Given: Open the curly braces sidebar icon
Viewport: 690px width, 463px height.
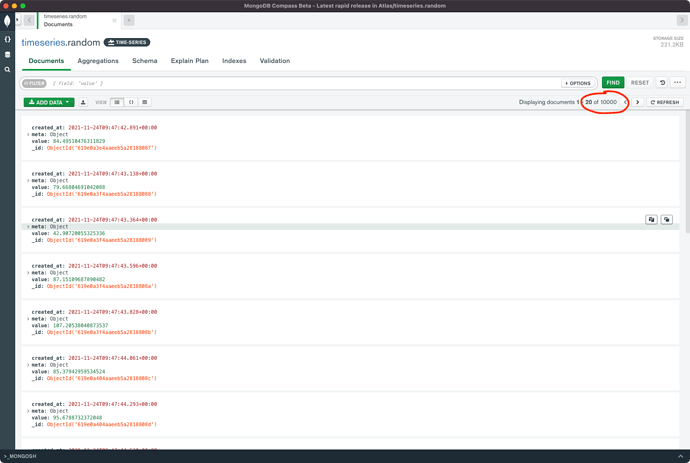Looking at the screenshot, I should pos(7,39).
